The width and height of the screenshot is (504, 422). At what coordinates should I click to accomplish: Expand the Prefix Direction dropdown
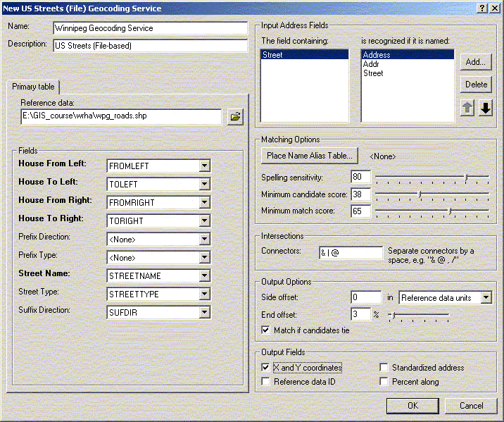tap(204, 240)
